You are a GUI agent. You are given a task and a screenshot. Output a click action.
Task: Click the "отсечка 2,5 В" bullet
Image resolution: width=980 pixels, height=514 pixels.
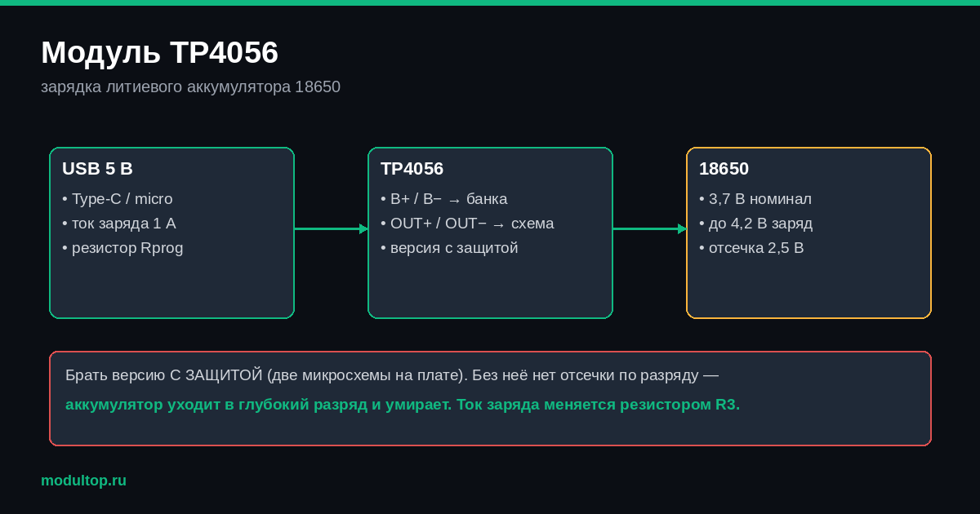(751, 248)
